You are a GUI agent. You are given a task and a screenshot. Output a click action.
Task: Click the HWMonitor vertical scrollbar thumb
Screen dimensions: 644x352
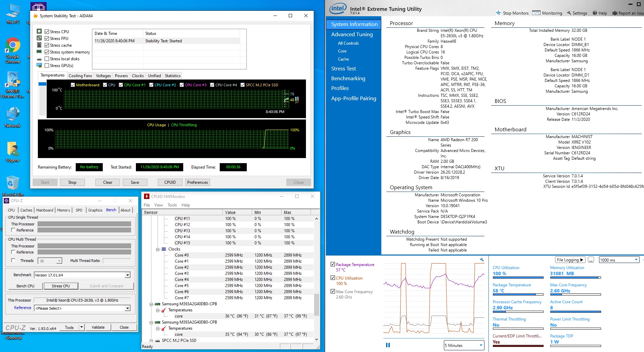coord(317,305)
